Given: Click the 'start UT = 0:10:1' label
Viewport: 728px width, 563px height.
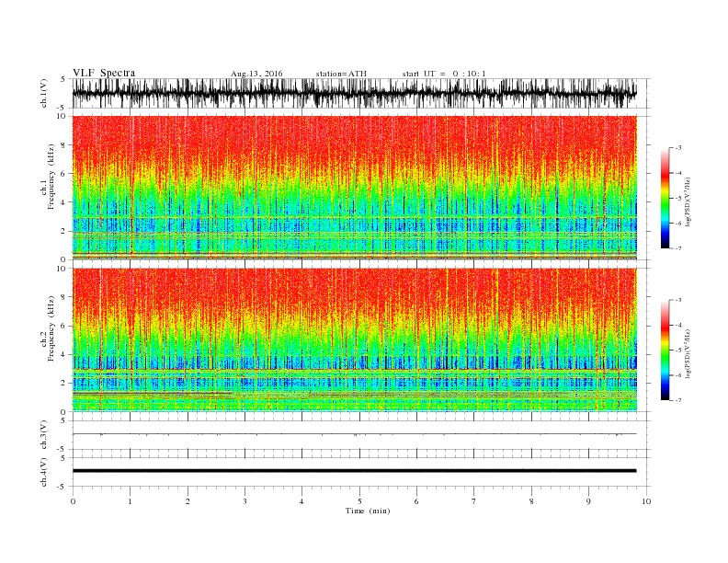Looking at the screenshot, I should click(444, 74).
